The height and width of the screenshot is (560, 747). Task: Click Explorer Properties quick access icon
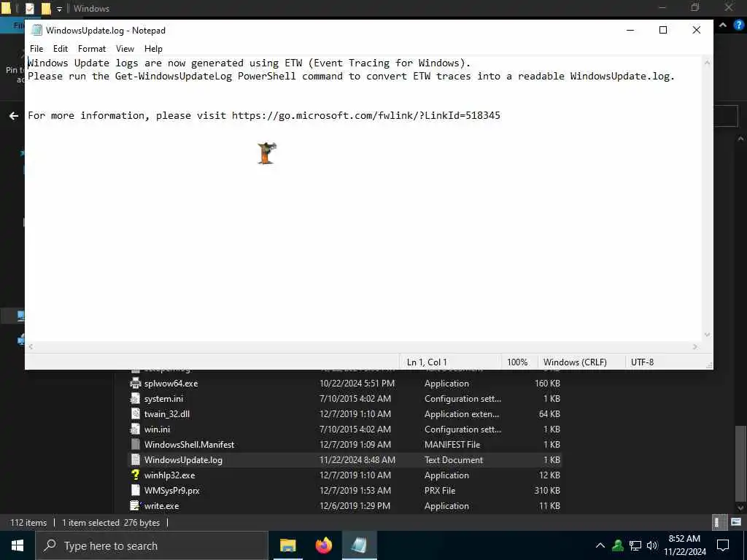[29, 9]
